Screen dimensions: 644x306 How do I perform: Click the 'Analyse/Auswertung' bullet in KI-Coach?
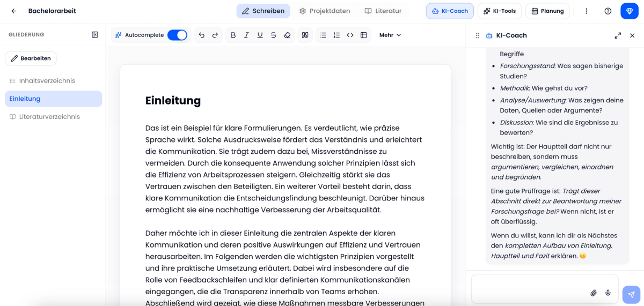tap(561, 106)
